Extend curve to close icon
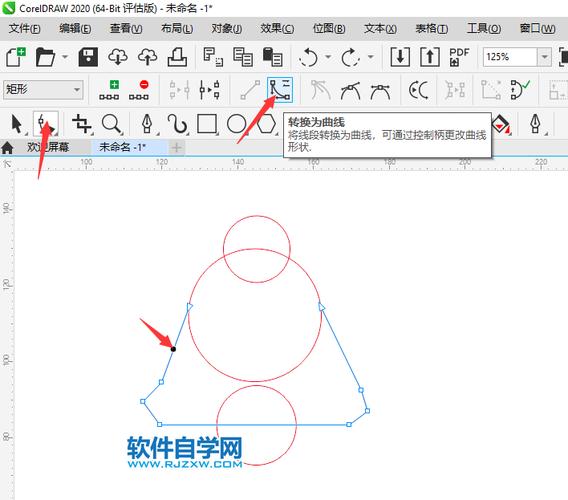The height and width of the screenshot is (500, 568). coord(491,90)
